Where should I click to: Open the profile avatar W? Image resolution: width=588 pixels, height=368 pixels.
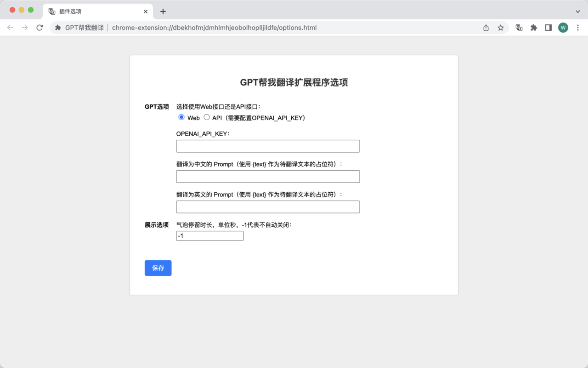[x=563, y=28]
